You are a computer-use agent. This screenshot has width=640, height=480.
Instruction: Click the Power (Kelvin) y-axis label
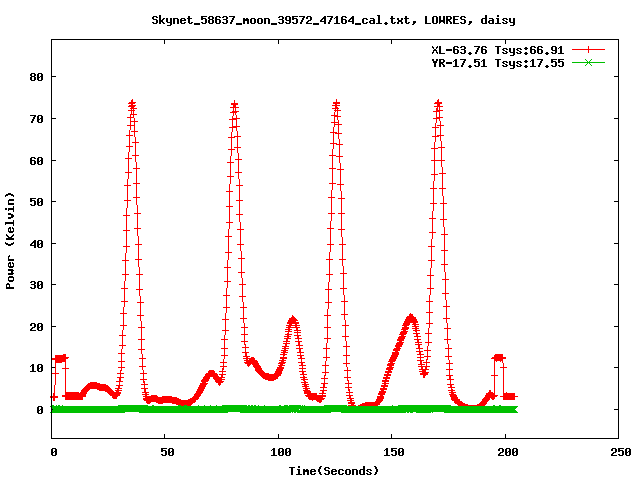click(10, 241)
